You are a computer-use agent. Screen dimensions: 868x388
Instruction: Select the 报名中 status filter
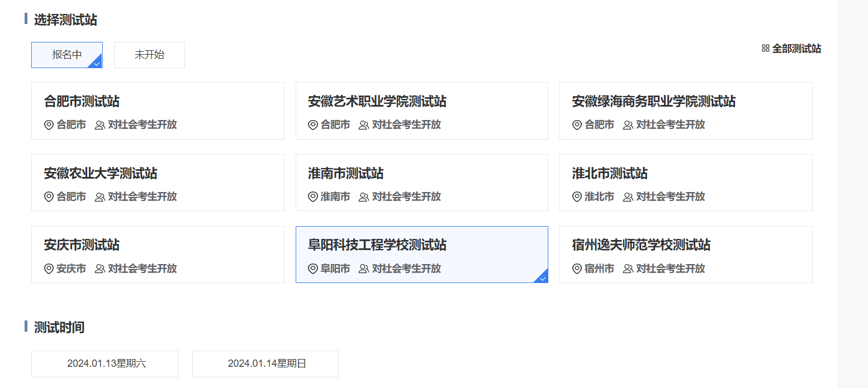(x=67, y=55)
